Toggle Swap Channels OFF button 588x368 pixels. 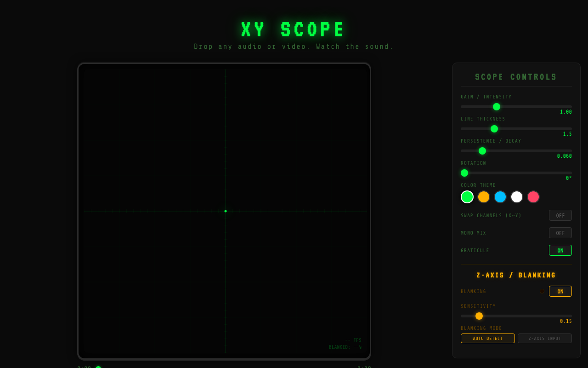pyautogui.click(x=560, y=215)
